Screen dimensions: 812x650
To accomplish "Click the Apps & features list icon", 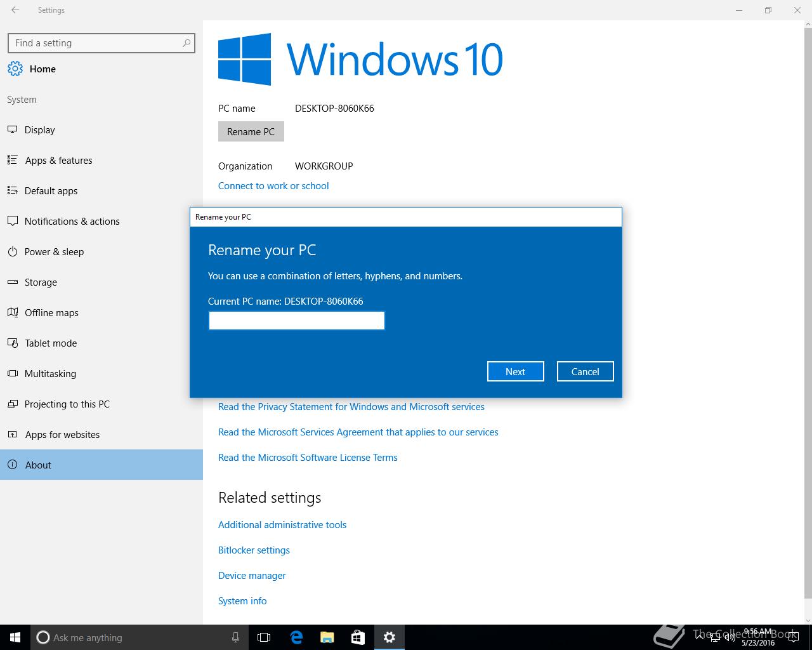I will [12, 160].
